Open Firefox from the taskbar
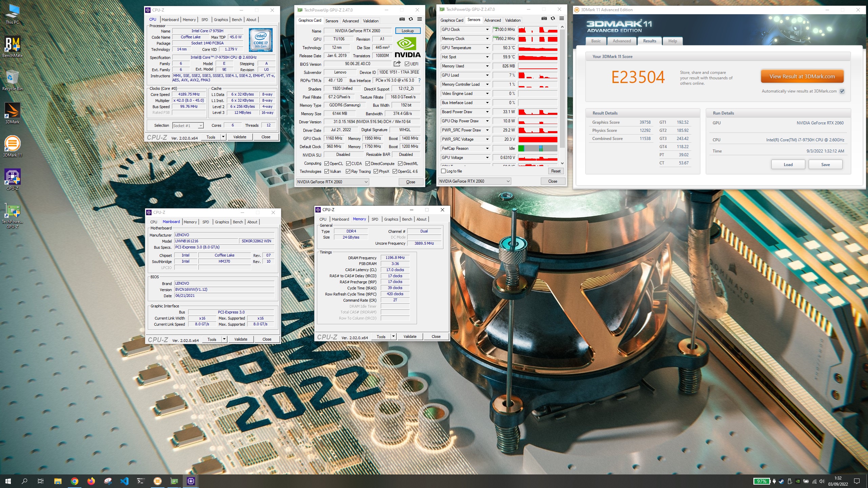The image size is (868, 488). coord(91,481)
